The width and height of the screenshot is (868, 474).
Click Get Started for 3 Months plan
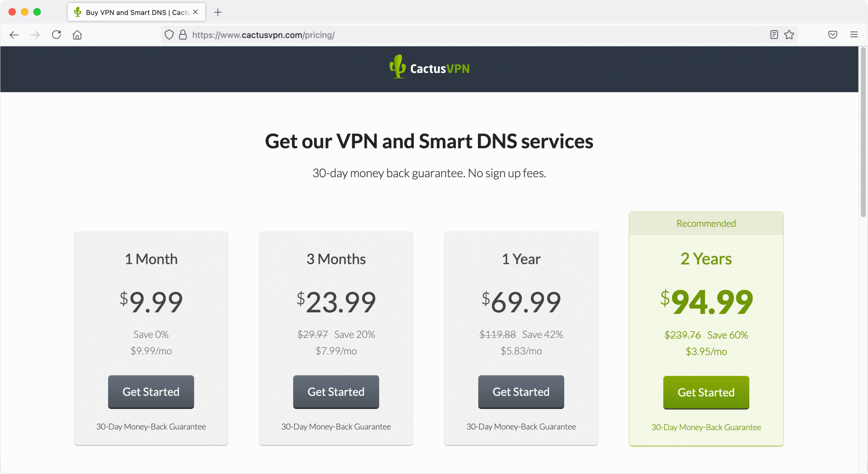coord(336,392)
